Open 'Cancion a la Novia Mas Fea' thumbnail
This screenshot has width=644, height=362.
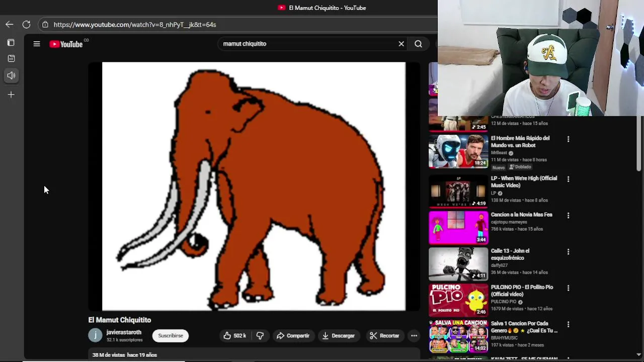click(458, 227)
